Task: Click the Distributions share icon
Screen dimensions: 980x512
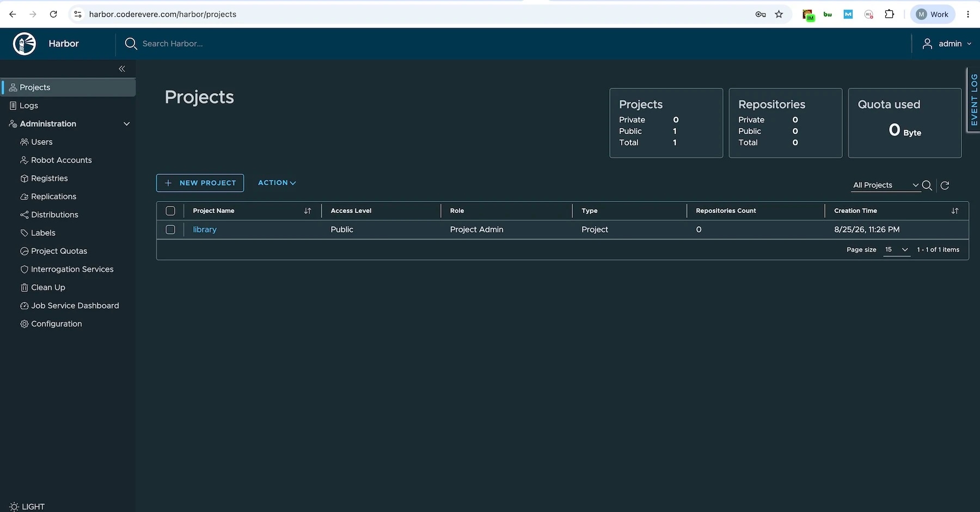Action: pyautogui.click(x=24, y=215)
